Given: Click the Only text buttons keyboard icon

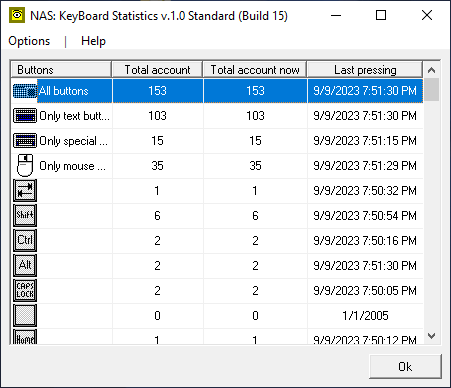Looking at the screenshot, I should (x=25, y=116).
